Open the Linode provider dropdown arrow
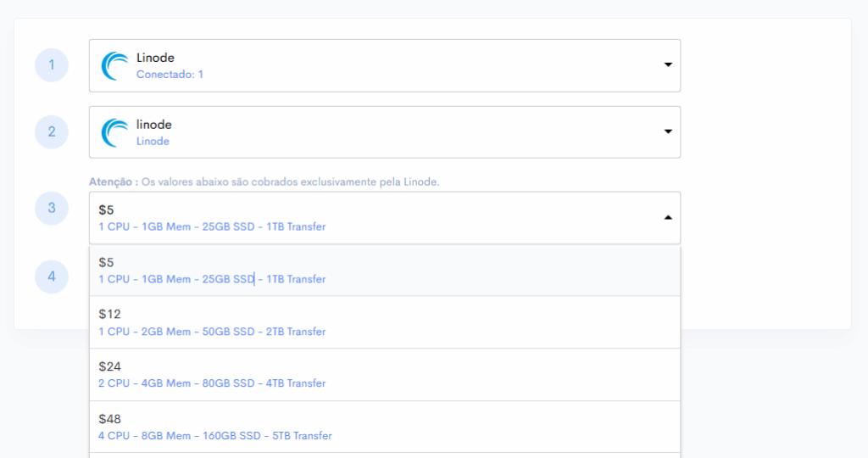This screenshot has height=458, width=868. tap(668, 64)
